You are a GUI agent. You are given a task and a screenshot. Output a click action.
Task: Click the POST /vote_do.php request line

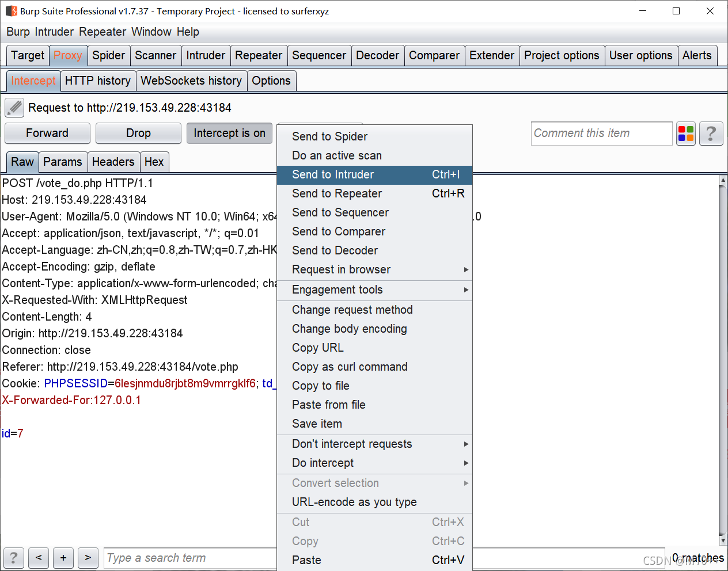(x=78, y=183)
